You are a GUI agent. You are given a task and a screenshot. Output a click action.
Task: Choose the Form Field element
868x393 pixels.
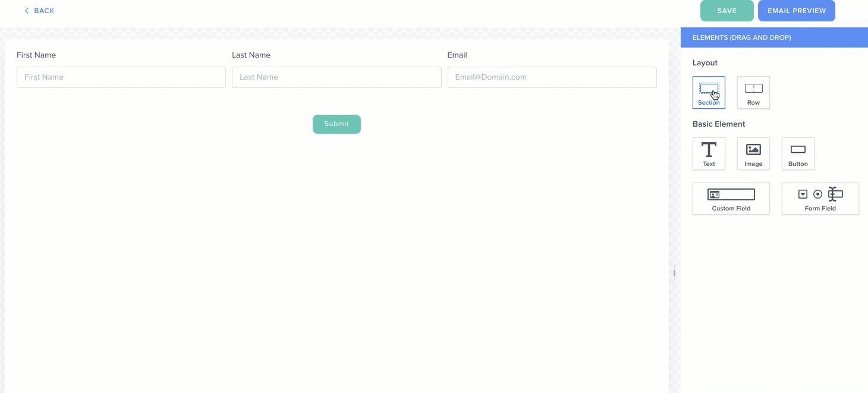click(820, 198)
